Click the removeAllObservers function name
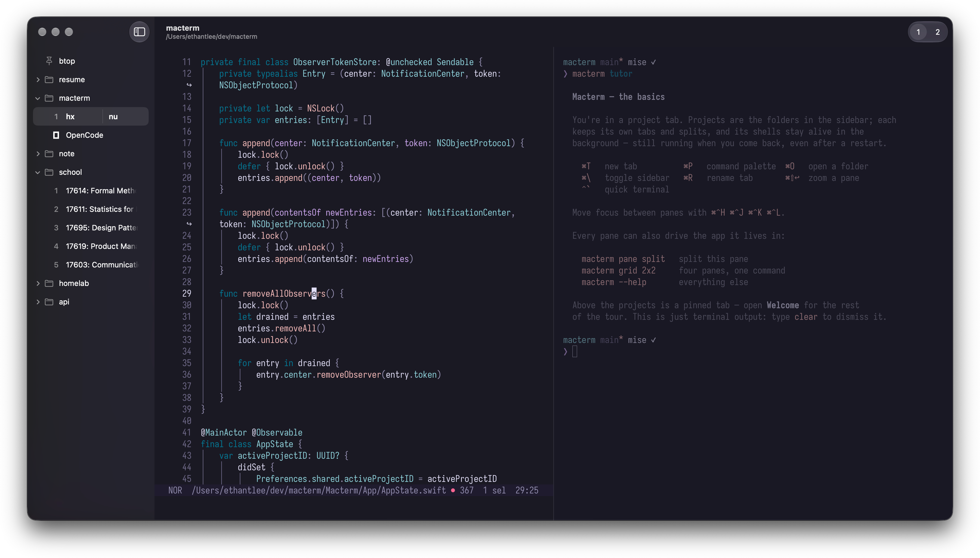This screenshot has height=558, width=980. pos(284,293)
